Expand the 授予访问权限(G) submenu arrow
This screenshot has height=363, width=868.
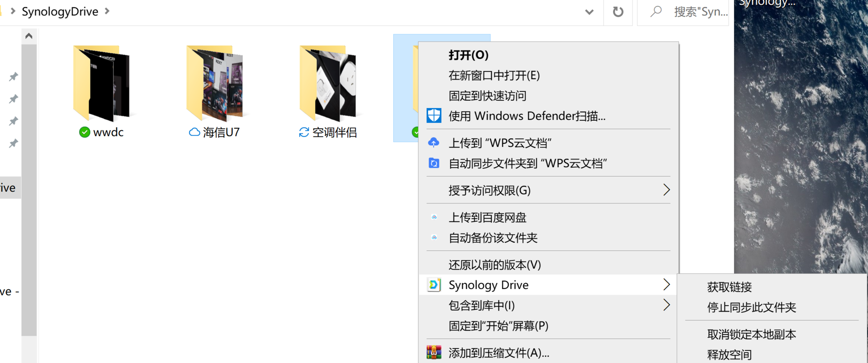pos(666,190)
